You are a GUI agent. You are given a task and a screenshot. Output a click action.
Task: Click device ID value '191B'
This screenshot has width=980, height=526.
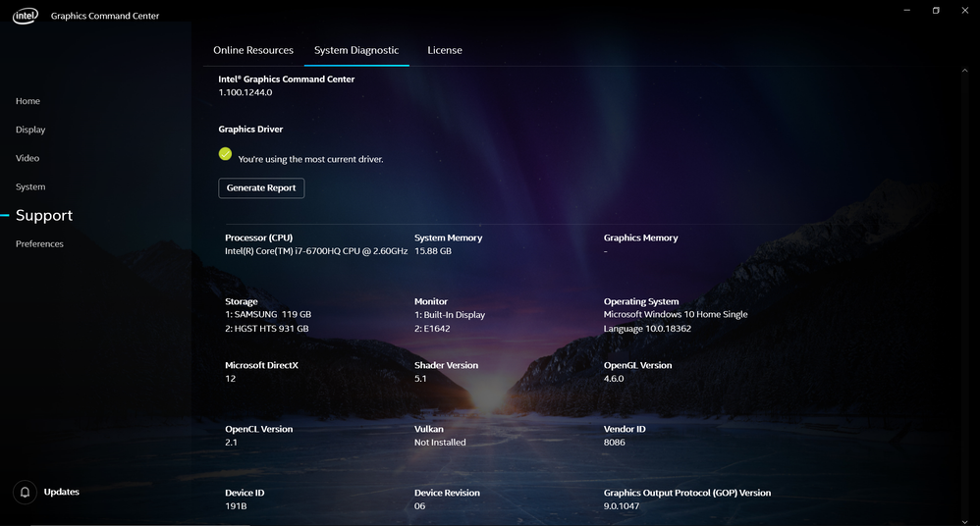[x=236, y=506]
